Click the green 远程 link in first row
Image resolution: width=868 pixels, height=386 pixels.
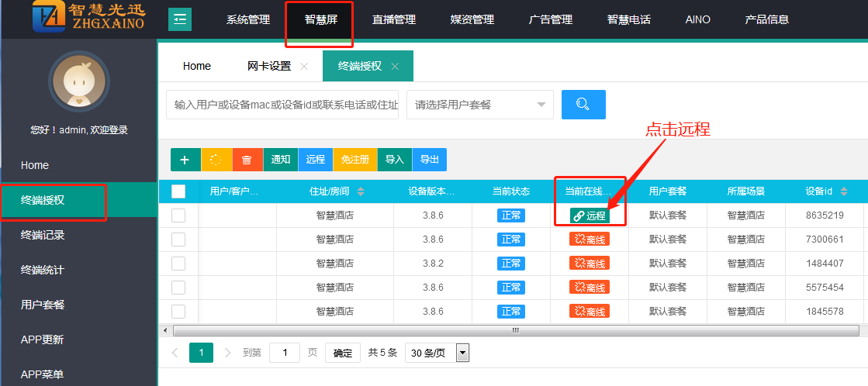click(x=590, y=215)
